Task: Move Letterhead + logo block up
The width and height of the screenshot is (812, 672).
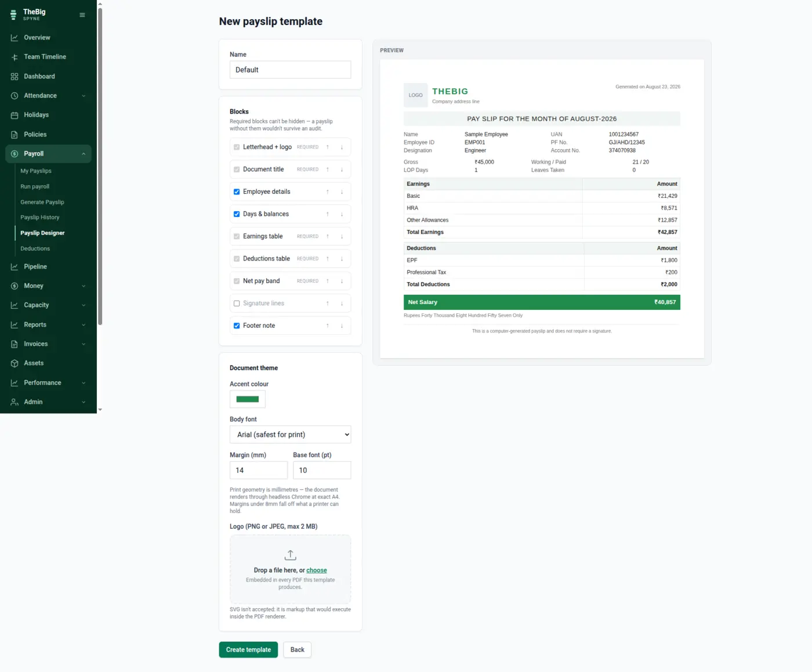Action: (328, 147)
